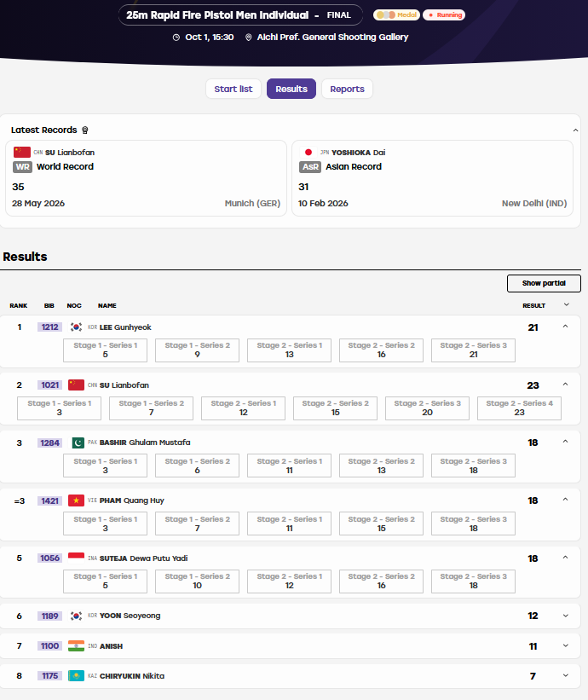This screenshot has height=700, width=588.
Task: Expand YOON Seoyeong's series details
Action: (x=565, y=616)
